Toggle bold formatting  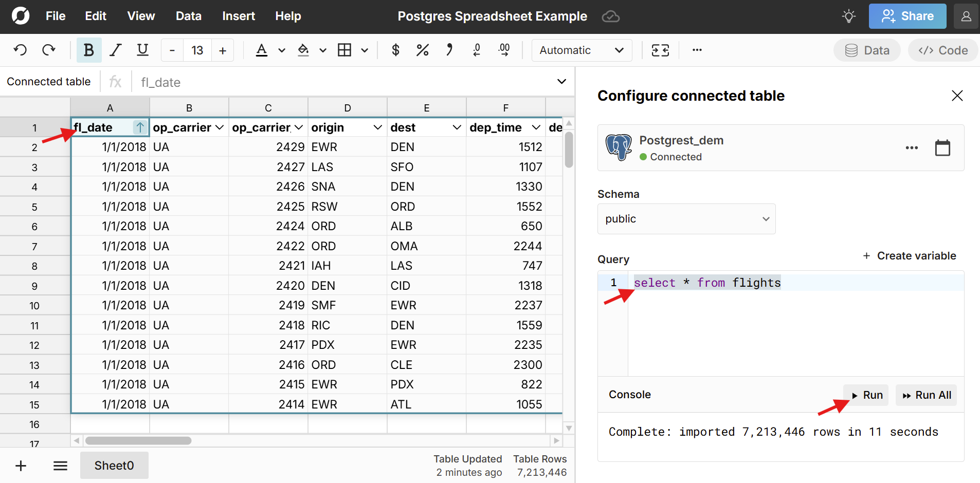pyautogui.click(x=88, y=50)
